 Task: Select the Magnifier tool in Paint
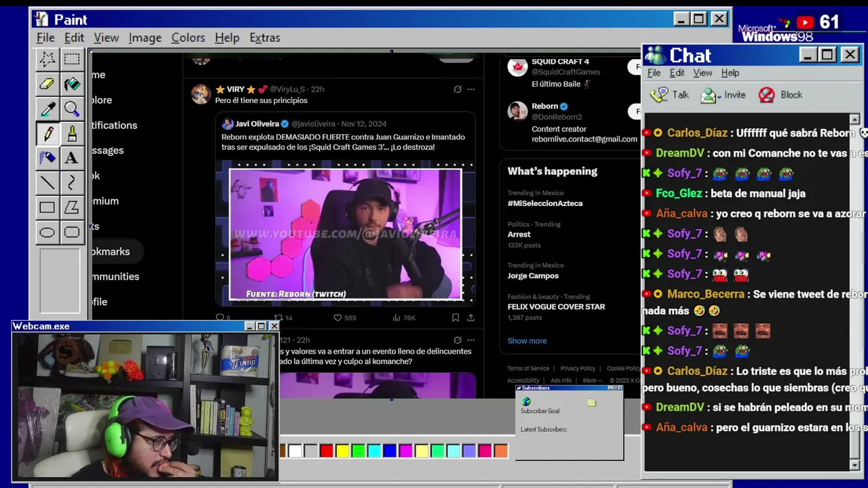[71, 108]
